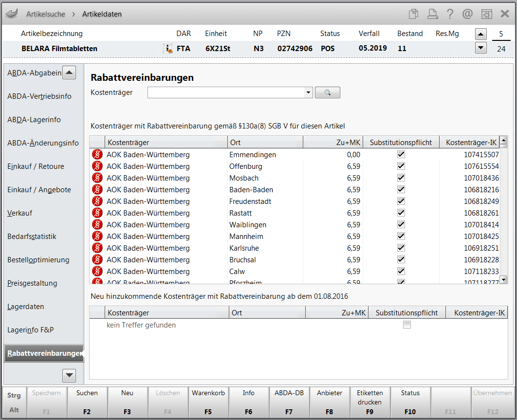The image size is (517, 420).
Task: Click Artikelsuche breadcrumb link
Action: [46, 14]
